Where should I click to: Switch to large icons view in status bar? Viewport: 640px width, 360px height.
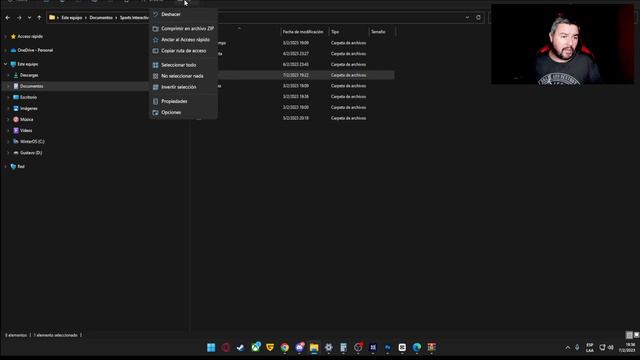(636, 335)
